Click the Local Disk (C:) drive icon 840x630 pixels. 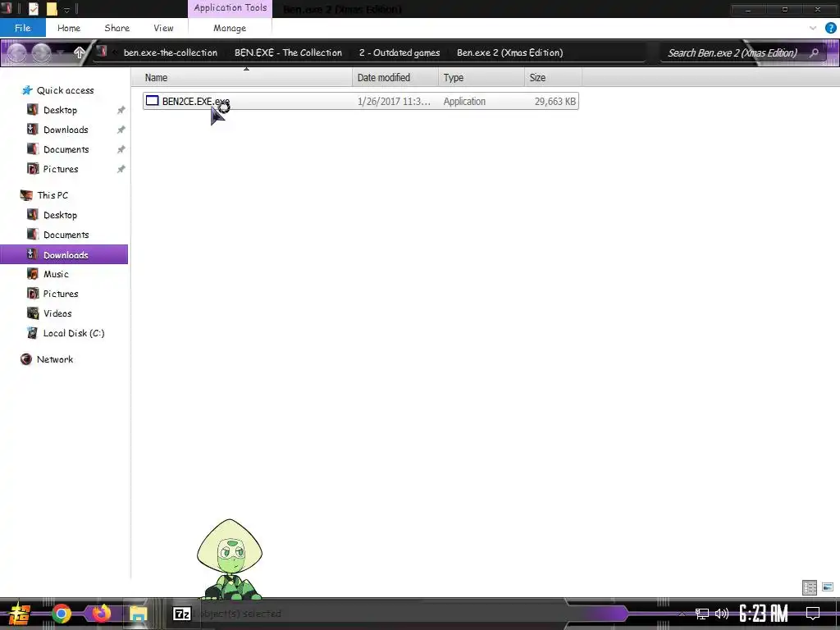point(33,333)
